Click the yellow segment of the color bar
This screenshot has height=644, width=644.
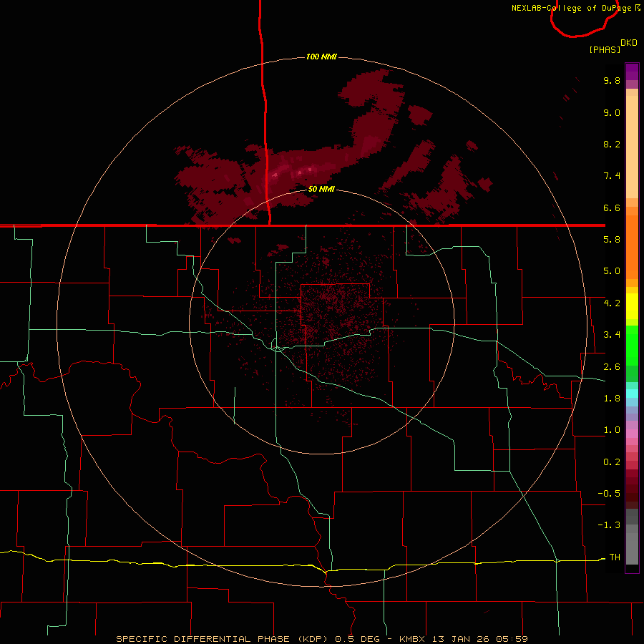632,306
